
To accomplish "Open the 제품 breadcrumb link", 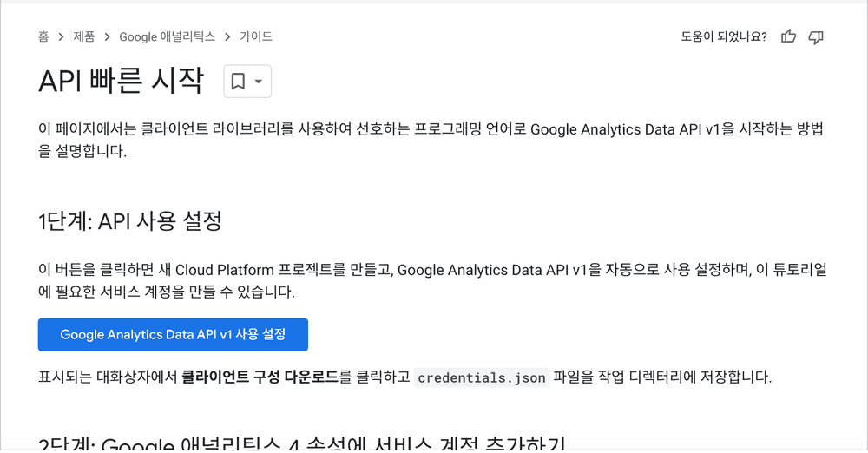I will point(84,36).
